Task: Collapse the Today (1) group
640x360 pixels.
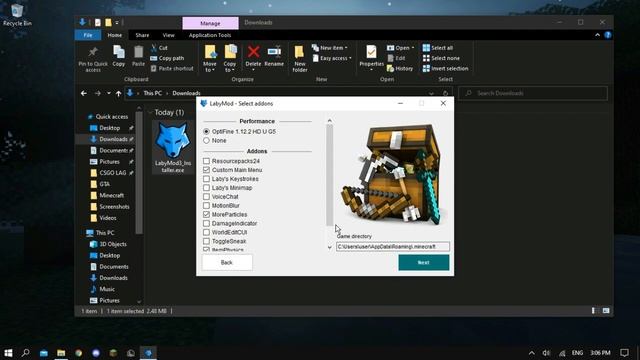Action: pos(150,112)
